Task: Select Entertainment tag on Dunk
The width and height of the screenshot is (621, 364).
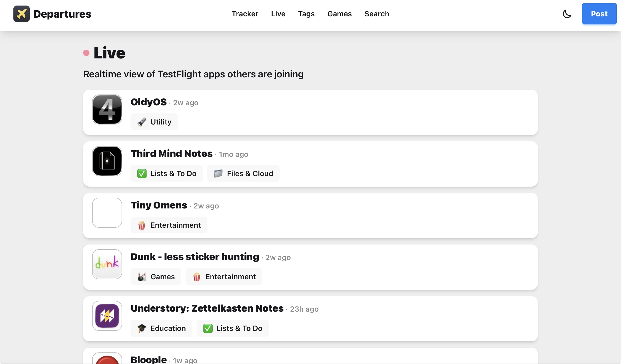Action: pos(224,277)
